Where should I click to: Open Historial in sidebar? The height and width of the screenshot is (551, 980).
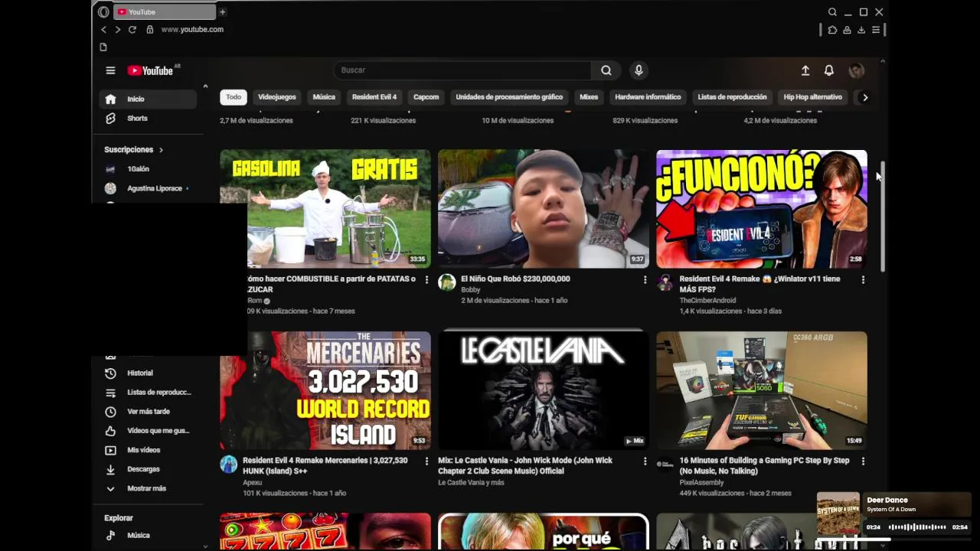pyautogui.click(x=148, y=373)
